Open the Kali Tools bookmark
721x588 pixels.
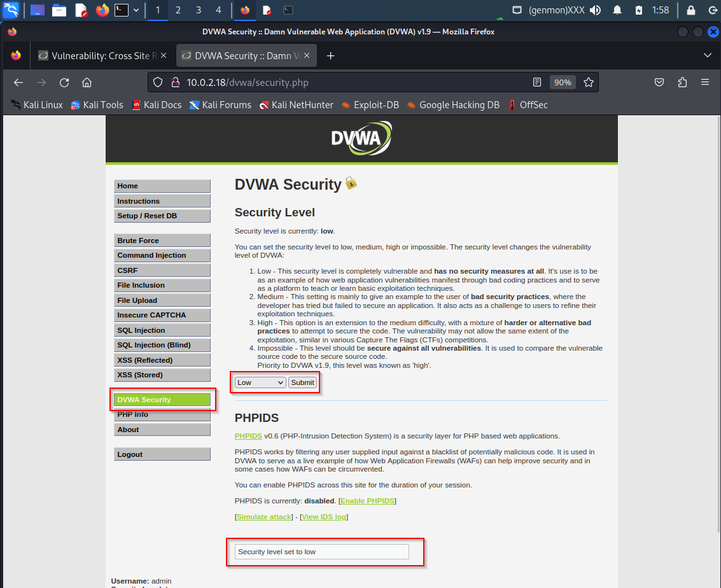(97, 105)
